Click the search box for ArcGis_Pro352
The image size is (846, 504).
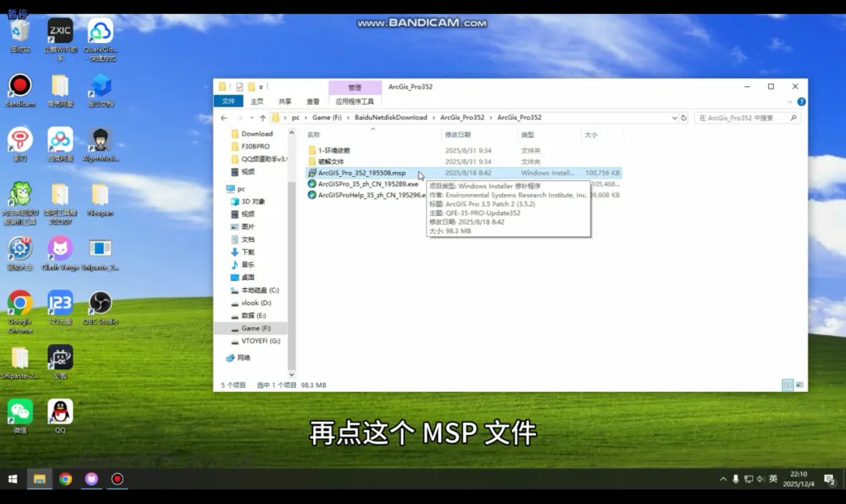pos(747,117)
